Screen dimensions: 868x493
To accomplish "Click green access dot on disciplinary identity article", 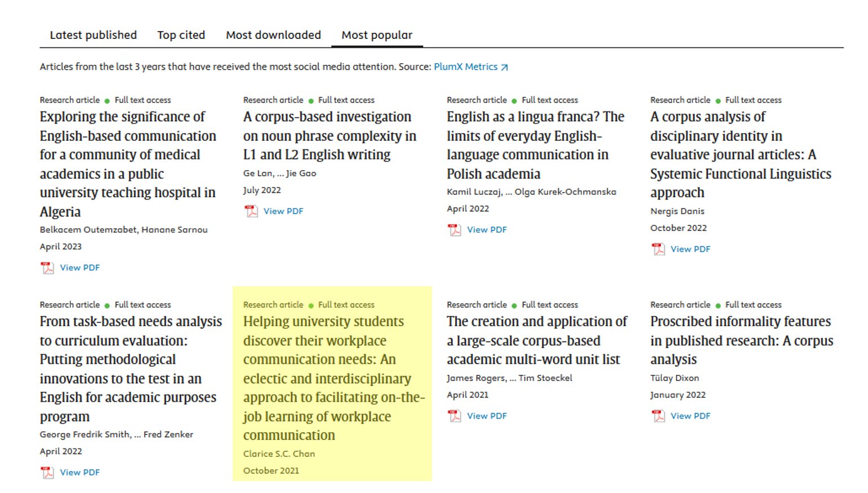I will tap(718, 101).
